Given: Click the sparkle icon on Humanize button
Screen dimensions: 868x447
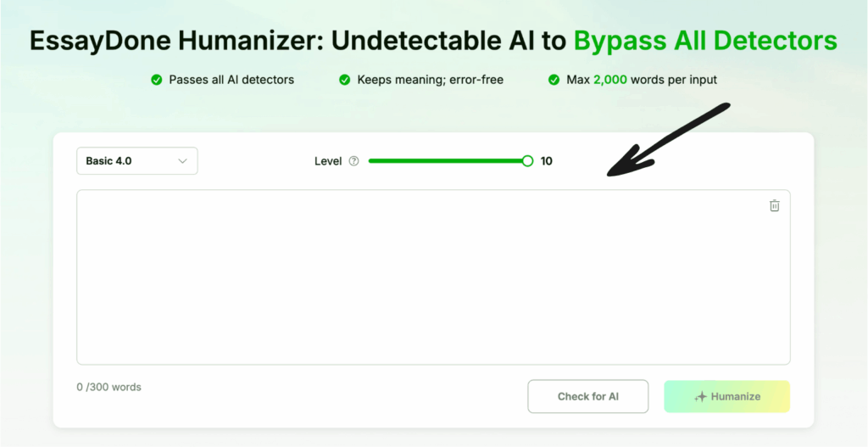Looking at the screenshot, I should click(x=700, y=396).
